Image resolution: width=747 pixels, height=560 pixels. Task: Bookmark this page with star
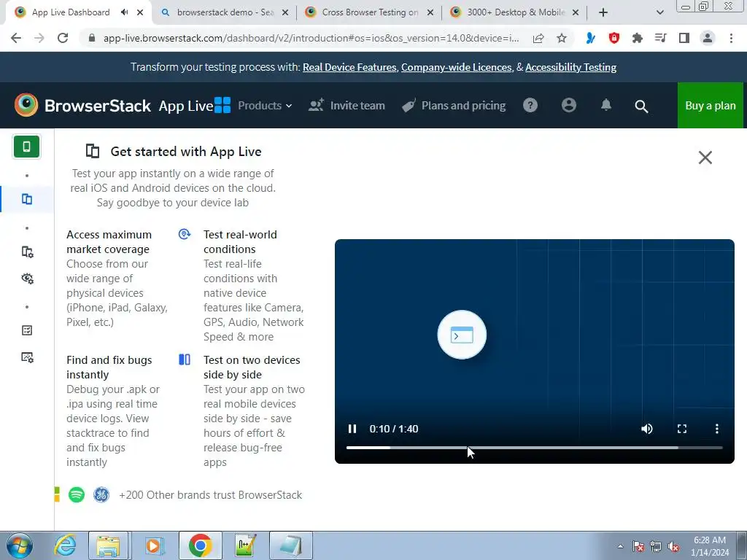point(562,38)
